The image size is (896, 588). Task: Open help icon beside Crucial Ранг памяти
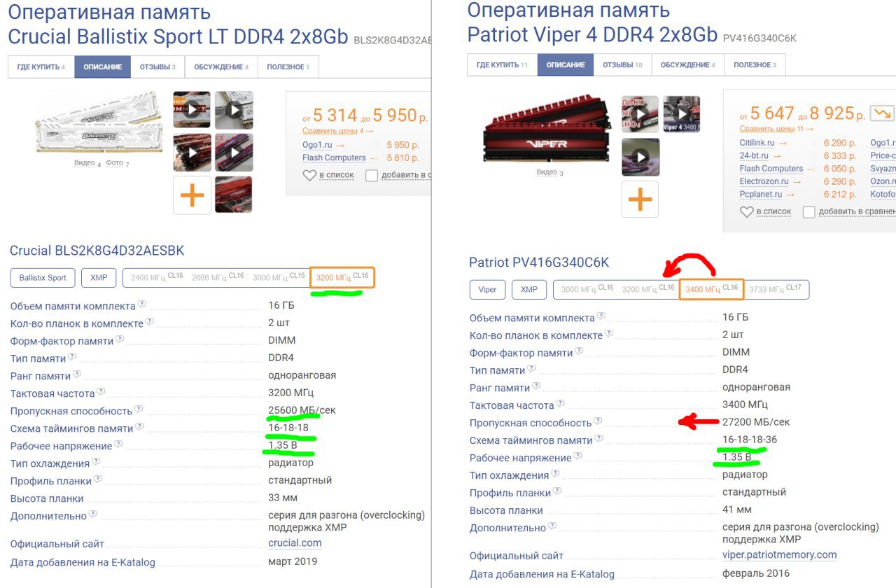click(x=77, y=374)
